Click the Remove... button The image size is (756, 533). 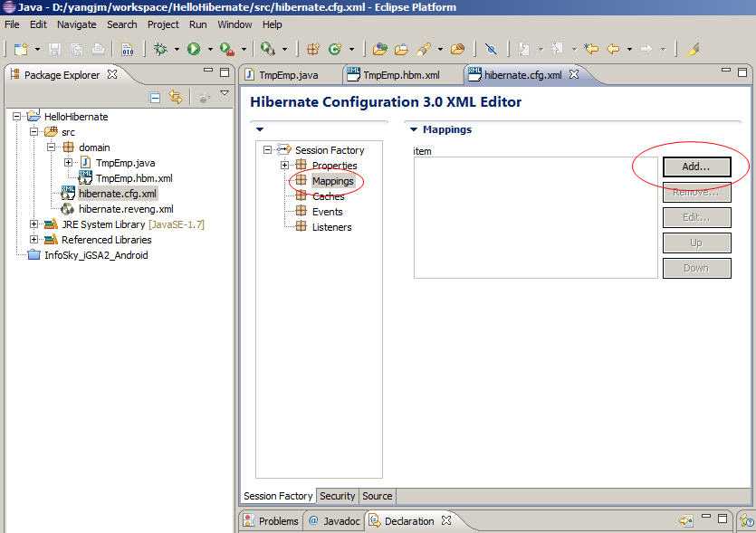[x=696, y=192]
